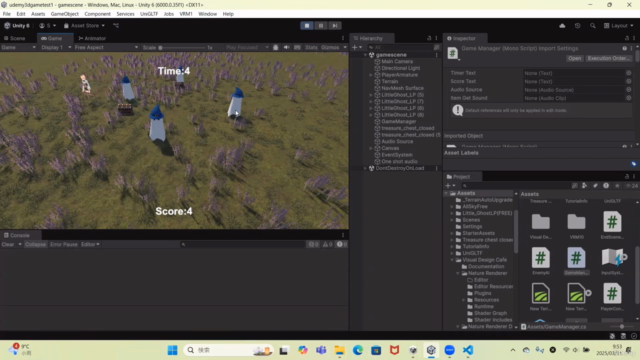Open the Assets menu
640x360 pixels.
(38, 14)
